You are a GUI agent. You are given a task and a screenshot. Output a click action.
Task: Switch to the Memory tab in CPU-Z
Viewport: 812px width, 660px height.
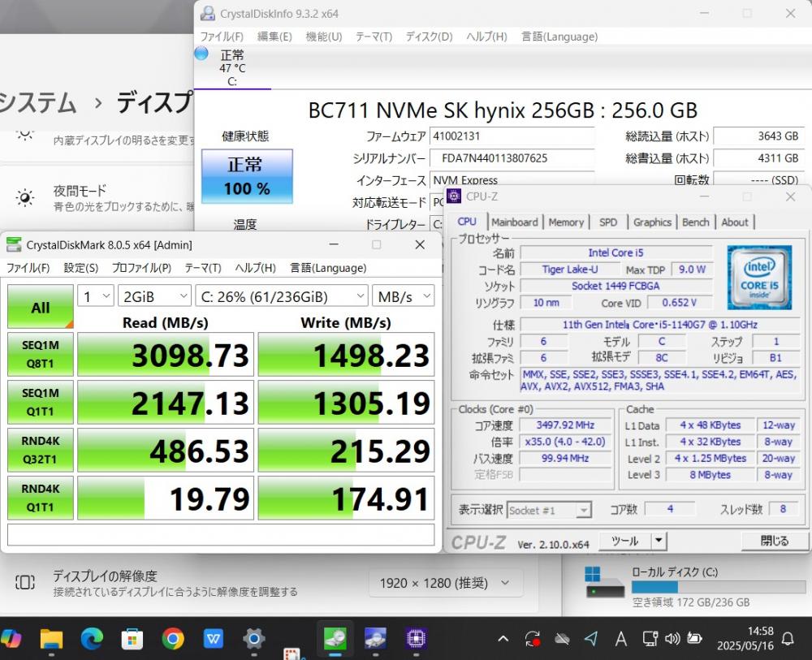tap(566, 222)
